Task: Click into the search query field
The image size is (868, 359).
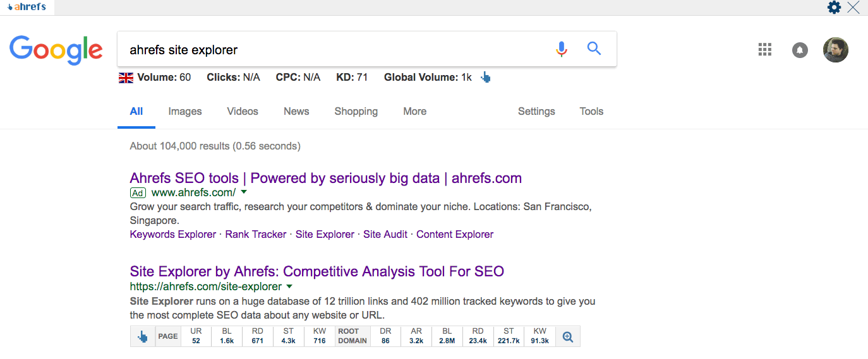Action: pos(335,49)
